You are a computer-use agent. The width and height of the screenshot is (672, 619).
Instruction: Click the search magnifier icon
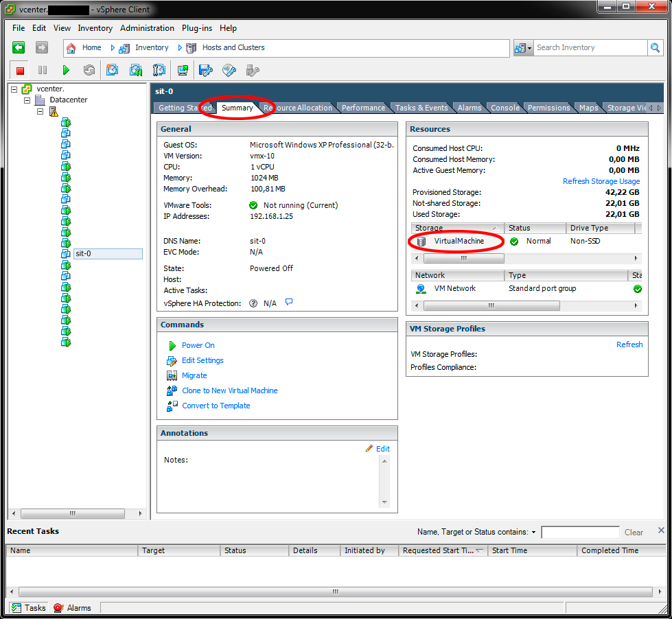pos(655,47)
